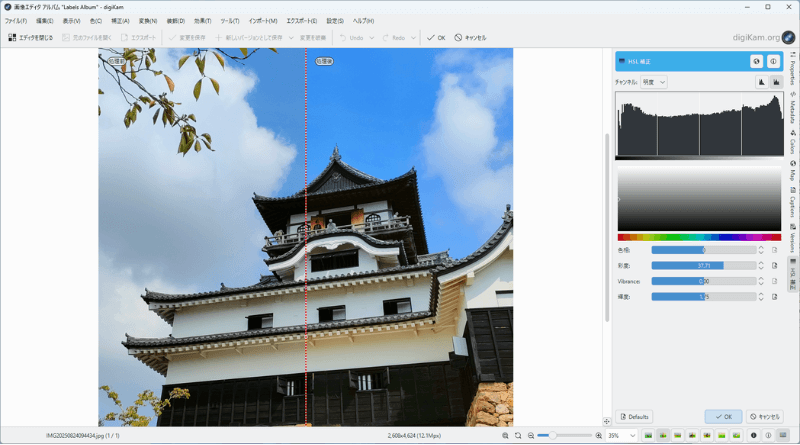Screen dimensions: 800x445
Task: Click the Defaults button
Action: coord(634,416)
